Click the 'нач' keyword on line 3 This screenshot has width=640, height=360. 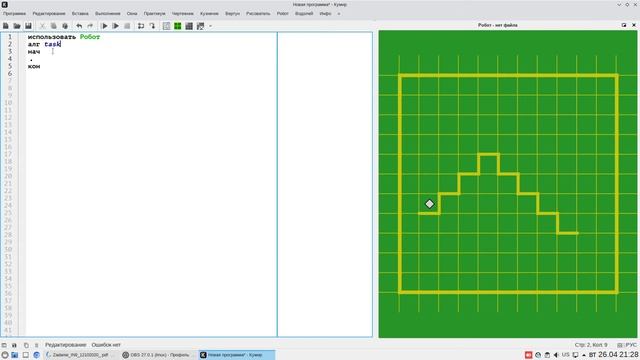[34, 52]
